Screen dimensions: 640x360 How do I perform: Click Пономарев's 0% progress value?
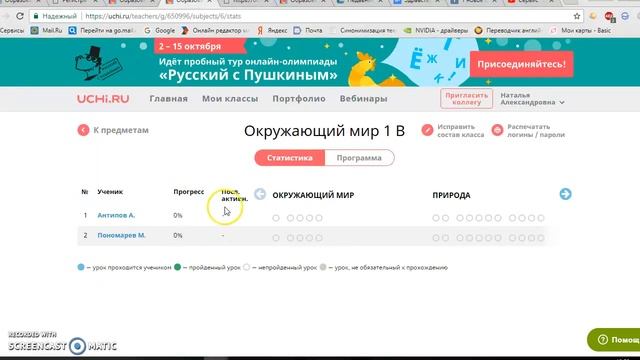click(x=178, y=236)
